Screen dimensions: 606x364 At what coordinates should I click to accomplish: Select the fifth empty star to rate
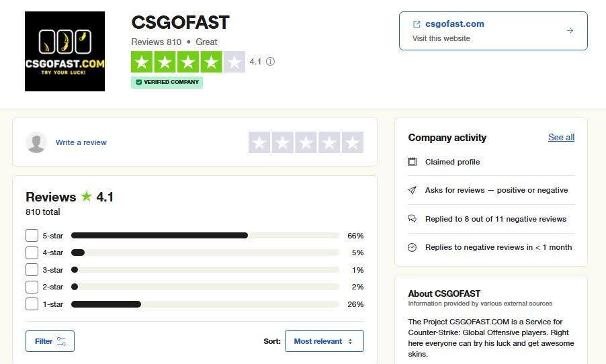click(x=352, y=142)
